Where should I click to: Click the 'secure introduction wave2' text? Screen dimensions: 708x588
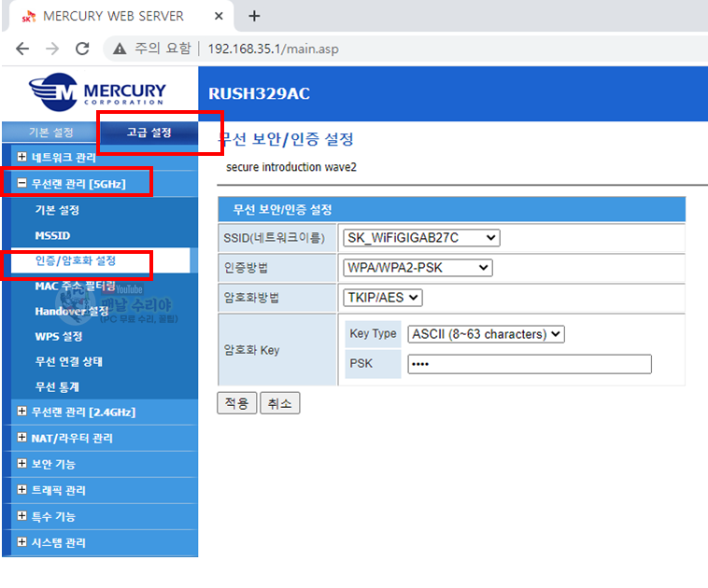(291, 167)
